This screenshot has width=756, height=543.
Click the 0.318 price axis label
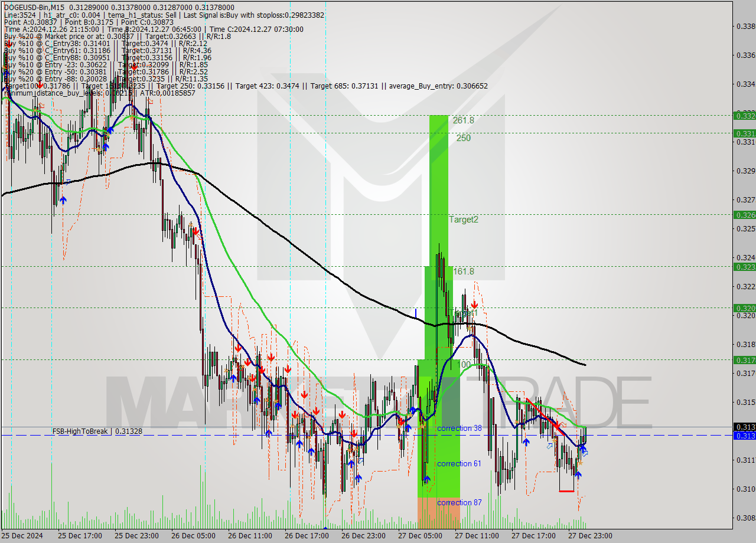(745, 344)
